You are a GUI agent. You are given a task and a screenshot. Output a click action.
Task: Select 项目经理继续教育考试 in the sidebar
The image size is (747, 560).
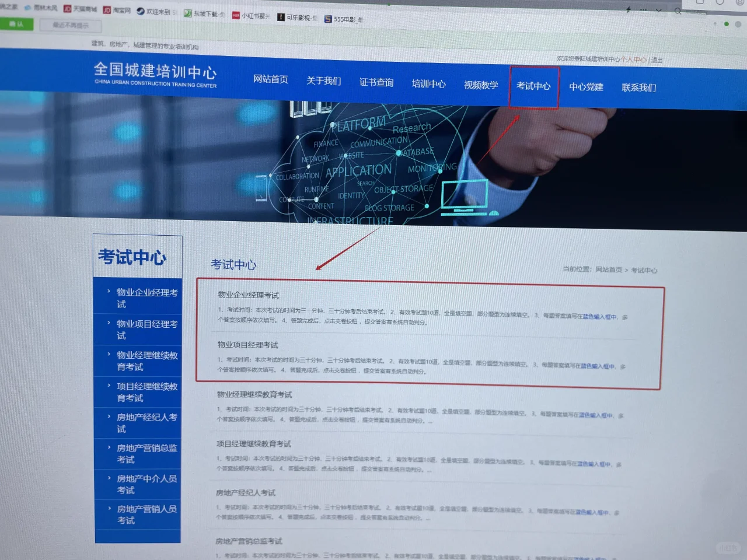[x=138, y=392]
